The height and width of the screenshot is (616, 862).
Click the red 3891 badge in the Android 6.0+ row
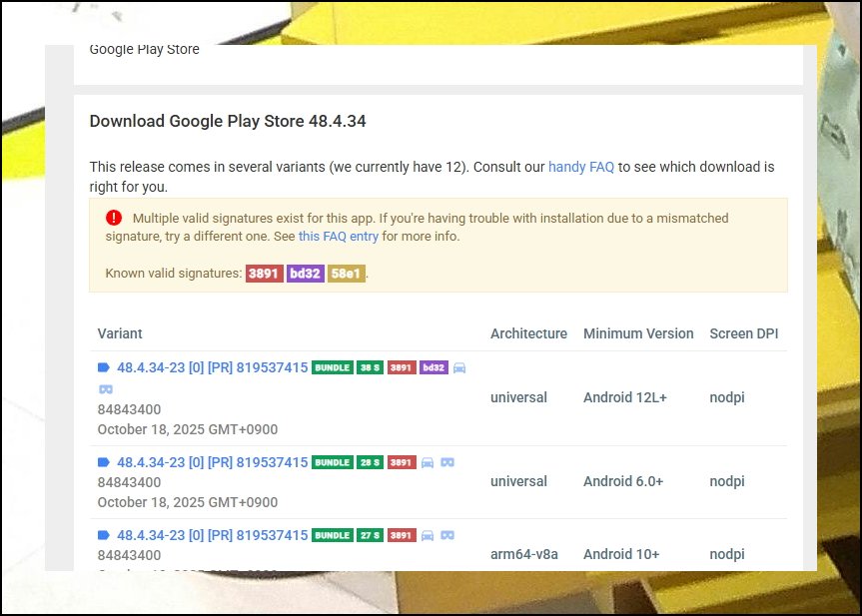click(402, 462)
